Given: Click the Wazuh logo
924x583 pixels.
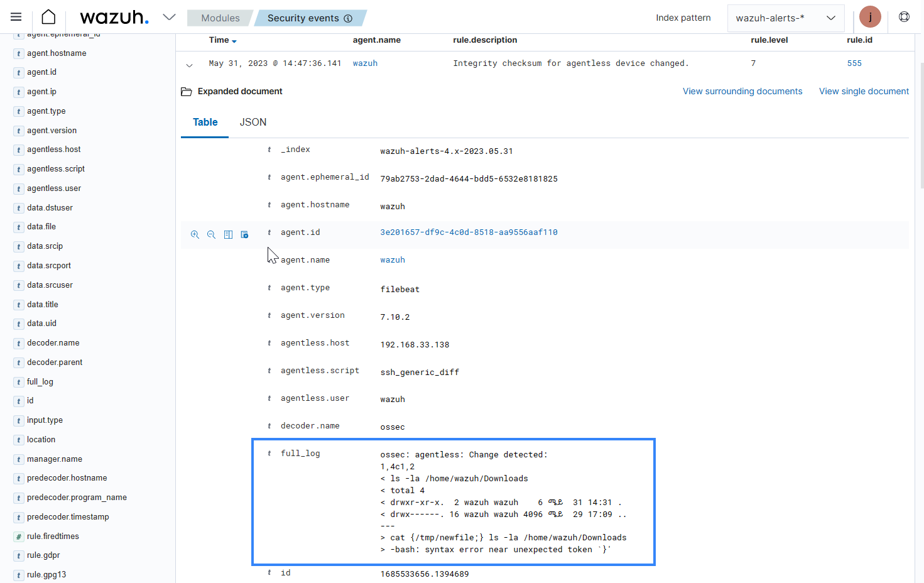Looking at the screenshot, I should point(114,17).
